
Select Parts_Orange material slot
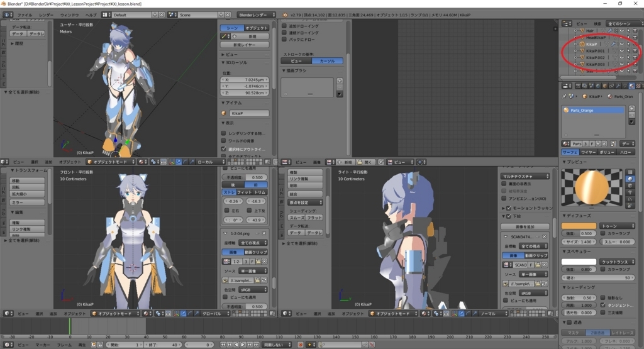pos(594,110)
